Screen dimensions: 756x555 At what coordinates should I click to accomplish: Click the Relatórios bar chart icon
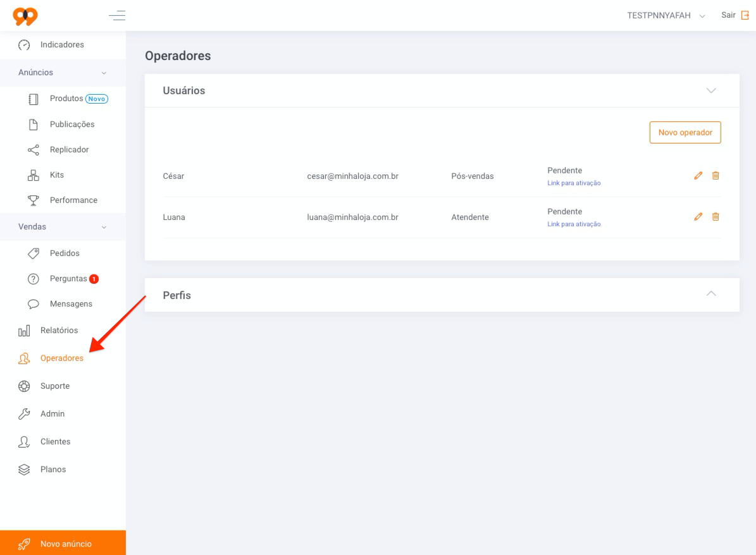click(x=24, y=331)
